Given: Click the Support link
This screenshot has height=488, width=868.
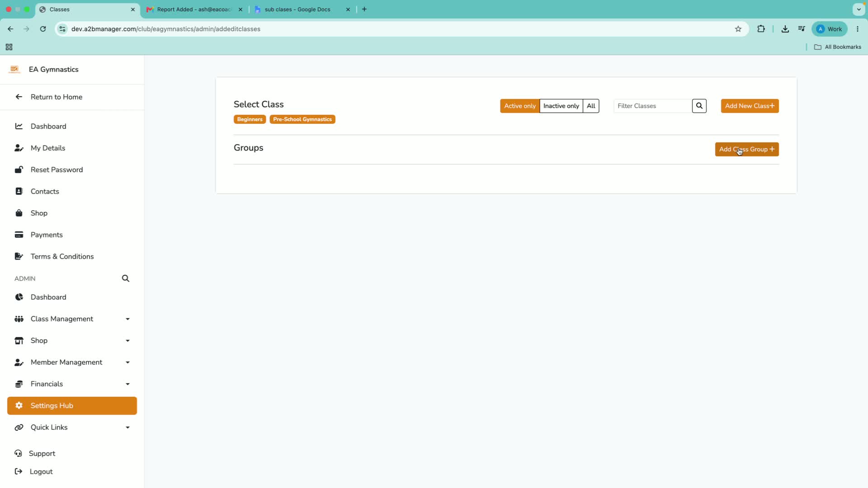Looking at the screenshot, I should point(42,453).
